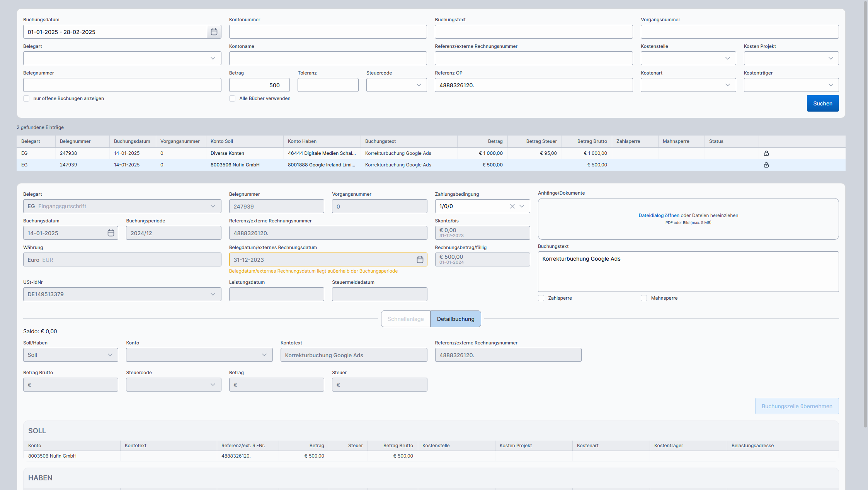Select the Detailbuchung tab

(x=455, y=319)
